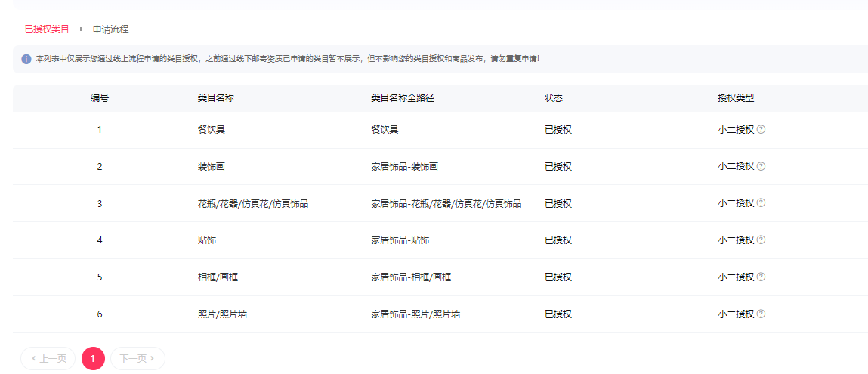Click the help icon beside 小二授权 in row 1

click(761, 129)
